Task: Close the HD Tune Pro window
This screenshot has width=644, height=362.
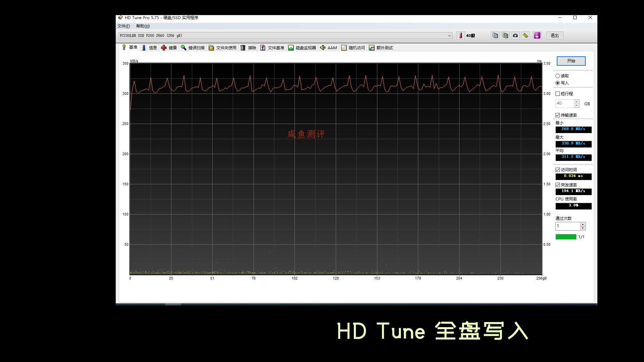Action: (590, 18)
